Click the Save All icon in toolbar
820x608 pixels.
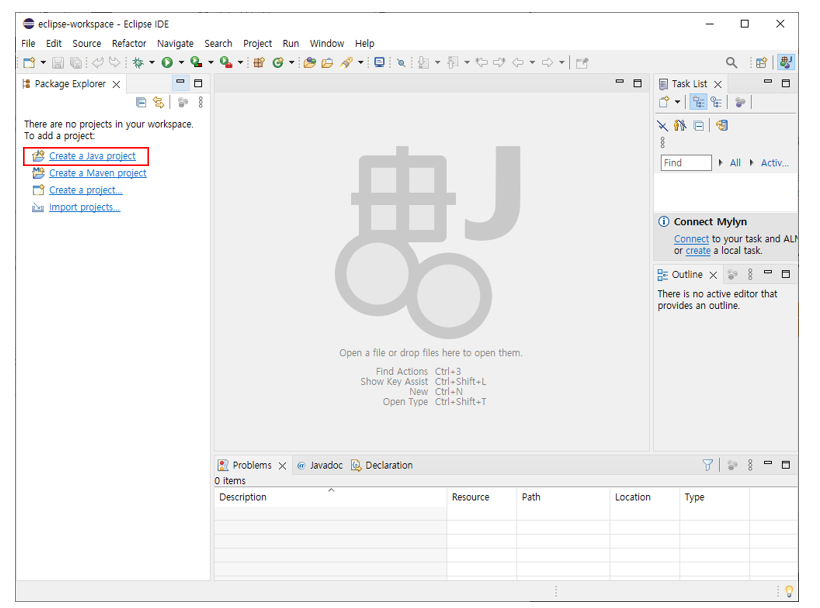tap(76, 63)
